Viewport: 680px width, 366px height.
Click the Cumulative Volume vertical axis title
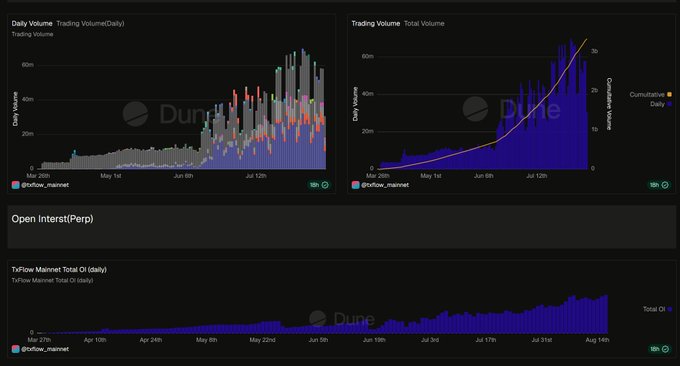tap(609, 104)
